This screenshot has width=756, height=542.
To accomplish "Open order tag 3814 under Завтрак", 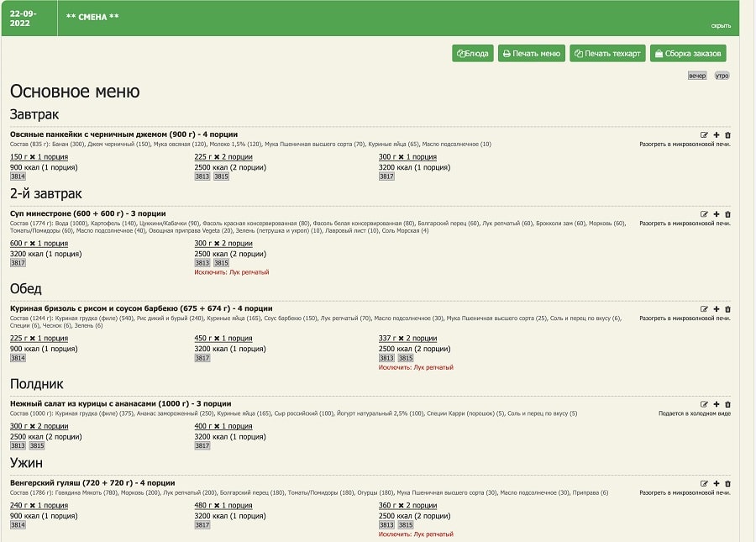I will tap(18, 176).
